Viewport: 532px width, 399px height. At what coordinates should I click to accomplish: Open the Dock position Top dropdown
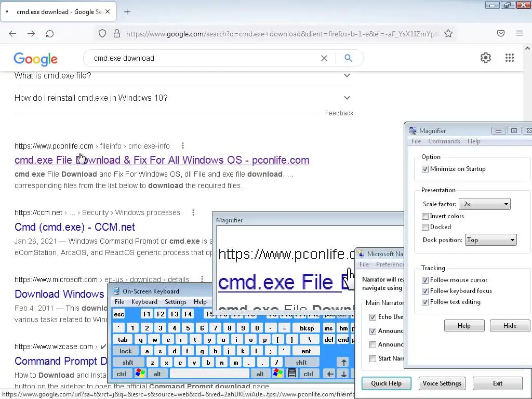490,240
